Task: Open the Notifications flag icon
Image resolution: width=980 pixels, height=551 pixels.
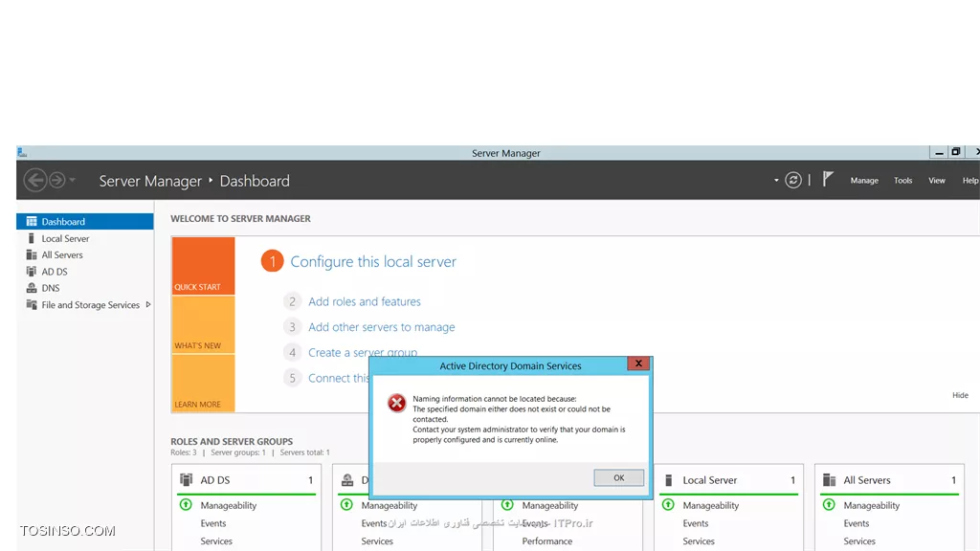Action: coord(828,179)
